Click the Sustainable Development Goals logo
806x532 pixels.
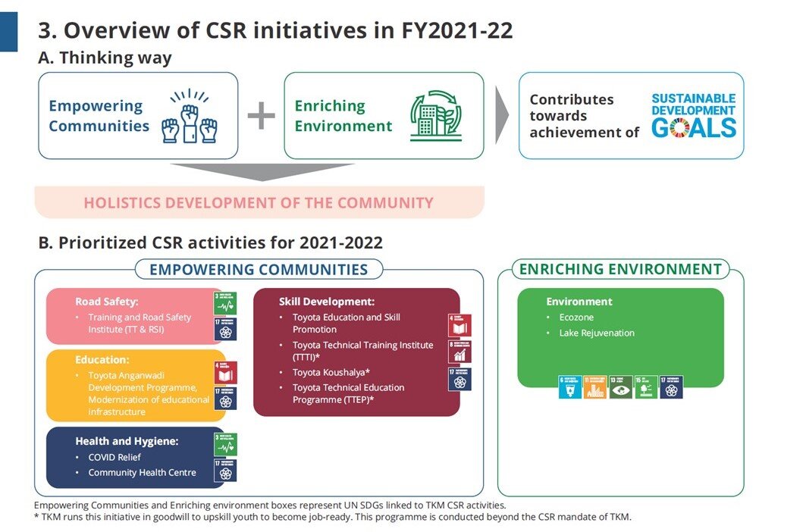693,116
